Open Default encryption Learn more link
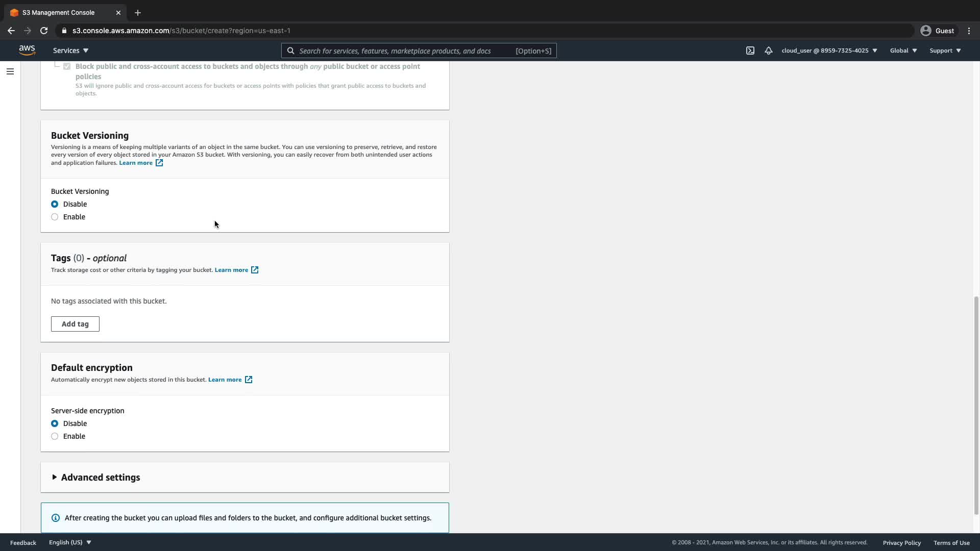 point(225,380)
